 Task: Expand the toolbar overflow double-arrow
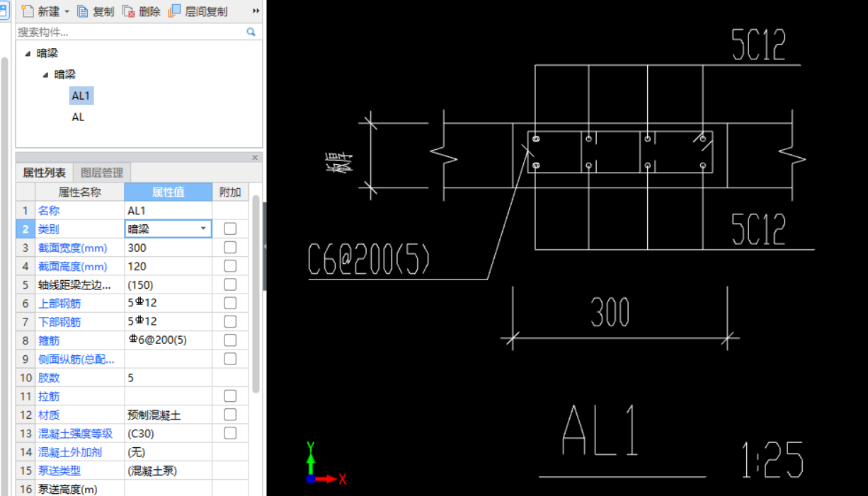(256, 11)
